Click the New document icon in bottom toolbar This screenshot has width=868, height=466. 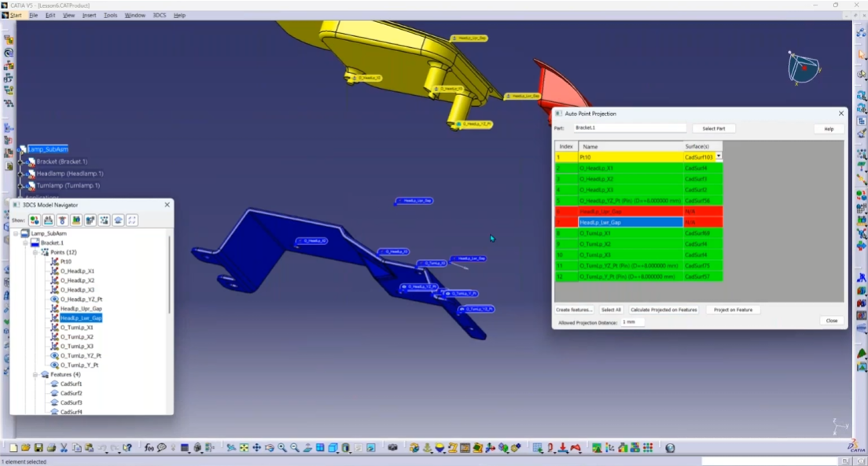click(x=13, y=448)
